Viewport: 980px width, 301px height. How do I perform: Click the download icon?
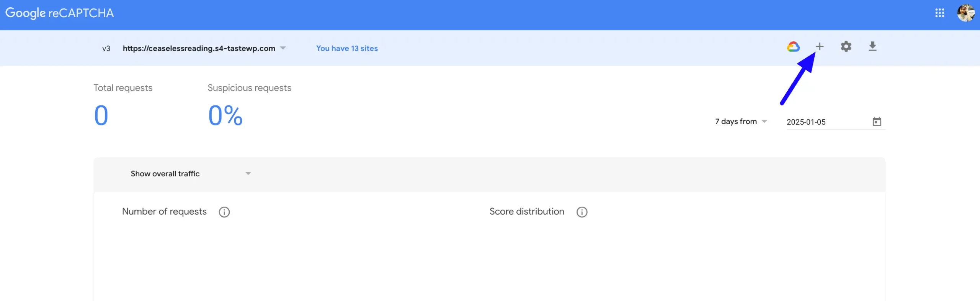pyautogui.click(x=872, y=47)
